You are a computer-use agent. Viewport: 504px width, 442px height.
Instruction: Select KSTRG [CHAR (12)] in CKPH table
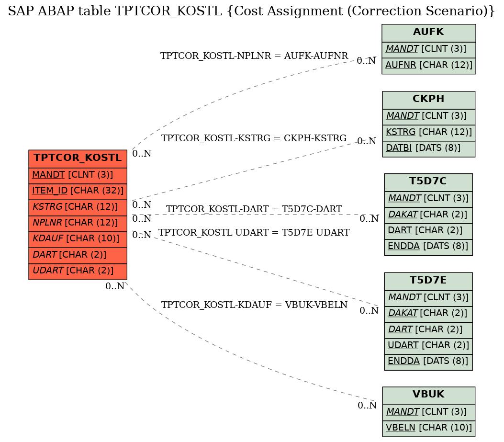(x=428, y=133)
